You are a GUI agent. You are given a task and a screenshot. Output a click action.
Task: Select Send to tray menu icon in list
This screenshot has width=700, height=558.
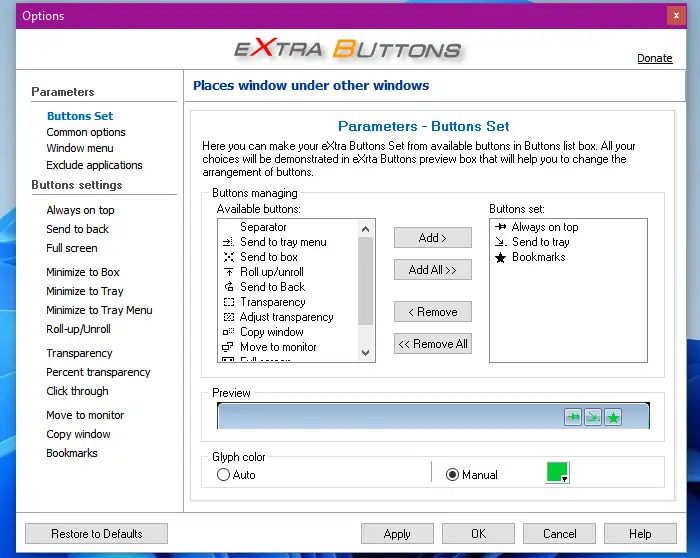(x=228, y=242)
